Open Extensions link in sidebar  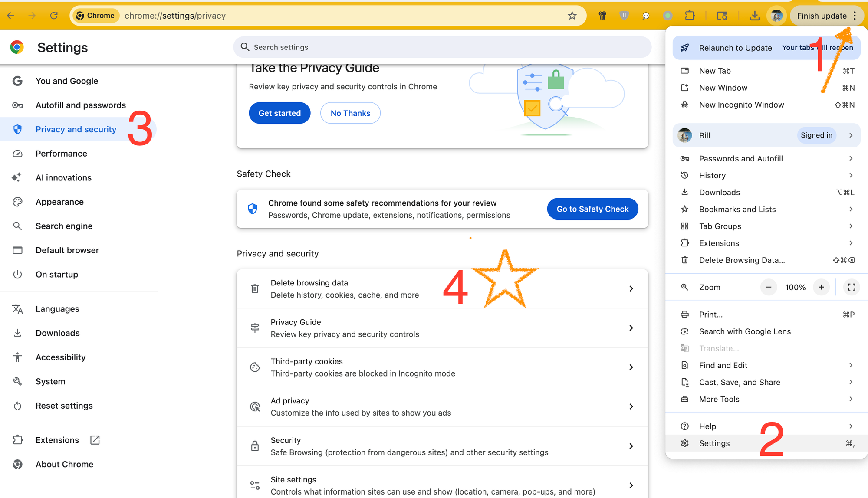pos(79,440)
